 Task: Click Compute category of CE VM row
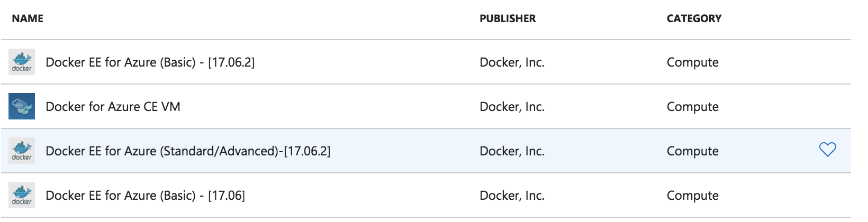click(693, 107)
